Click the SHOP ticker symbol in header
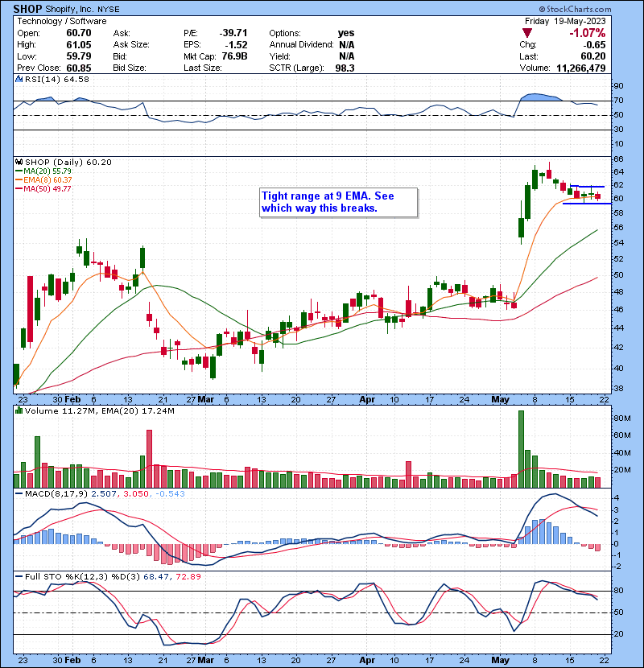This screenshot has height=668, width=644. coord(27,9)
